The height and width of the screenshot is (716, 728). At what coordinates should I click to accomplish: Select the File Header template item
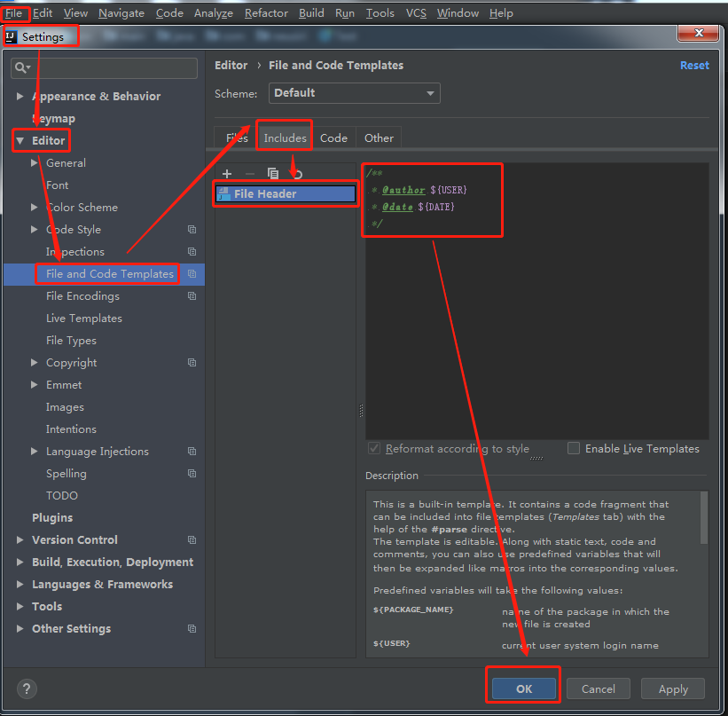pos(286,193)
